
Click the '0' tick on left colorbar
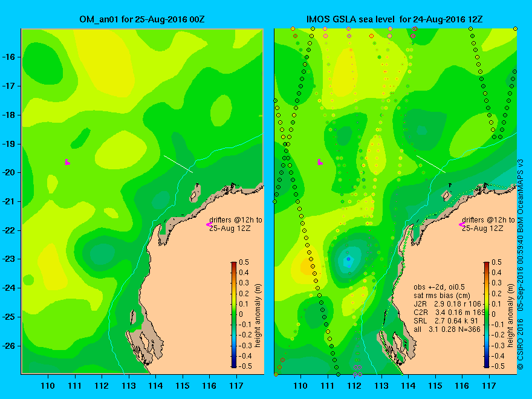[241, 314]
